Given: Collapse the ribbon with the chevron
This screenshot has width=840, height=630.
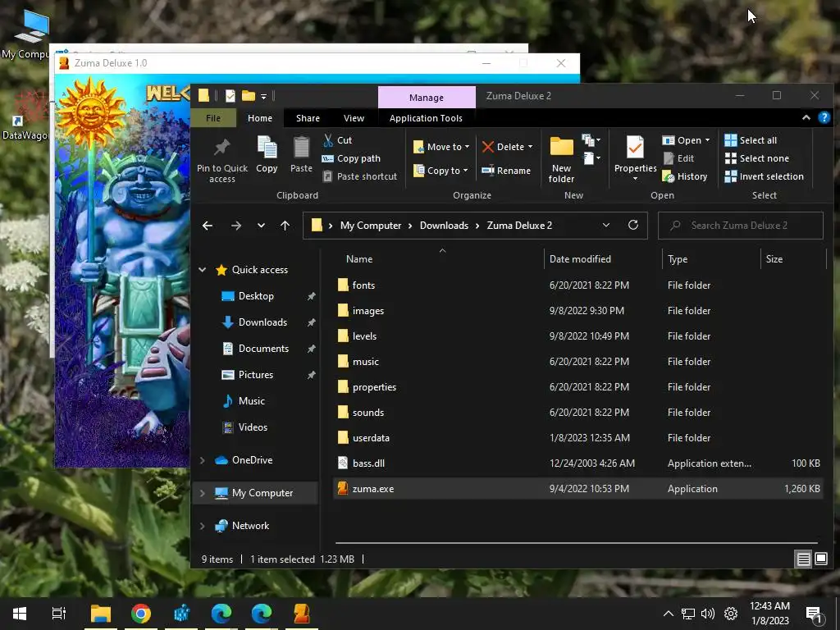Looking at the screenshot, I should point(806,118).
